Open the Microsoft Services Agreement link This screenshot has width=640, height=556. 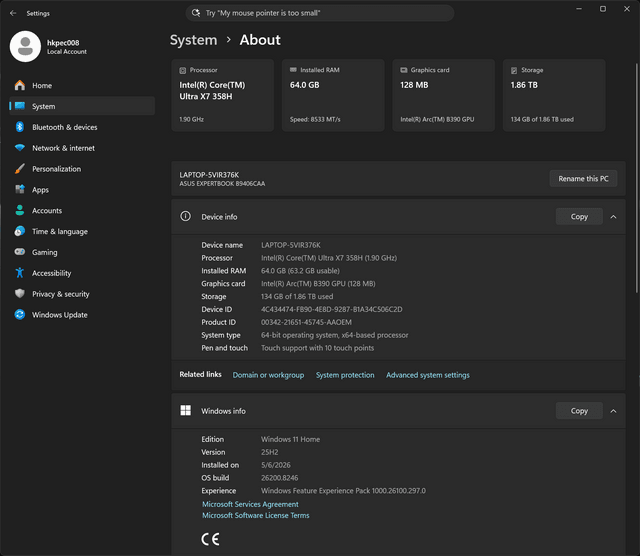(x=250, y=504)
